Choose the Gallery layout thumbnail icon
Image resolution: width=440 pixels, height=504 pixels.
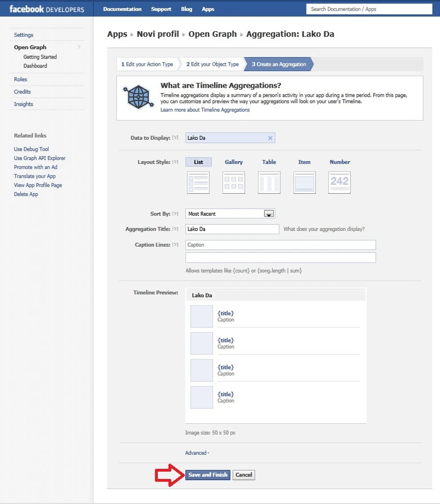[x=233, y=182]
